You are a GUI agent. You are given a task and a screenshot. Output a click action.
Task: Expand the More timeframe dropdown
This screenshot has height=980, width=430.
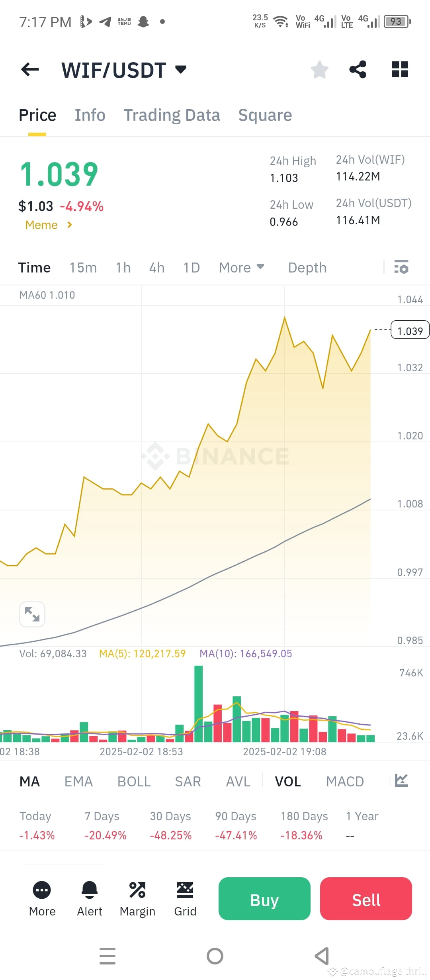click(x=241, y=267)
